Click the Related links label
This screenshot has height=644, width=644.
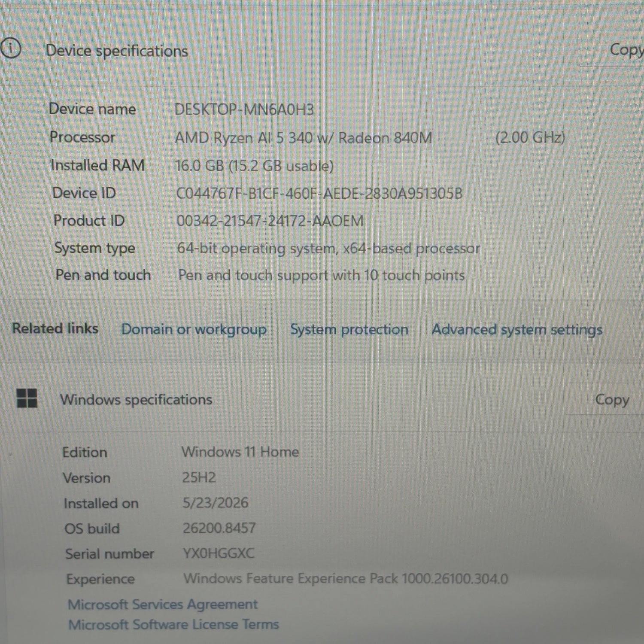[x=55, y=328]
